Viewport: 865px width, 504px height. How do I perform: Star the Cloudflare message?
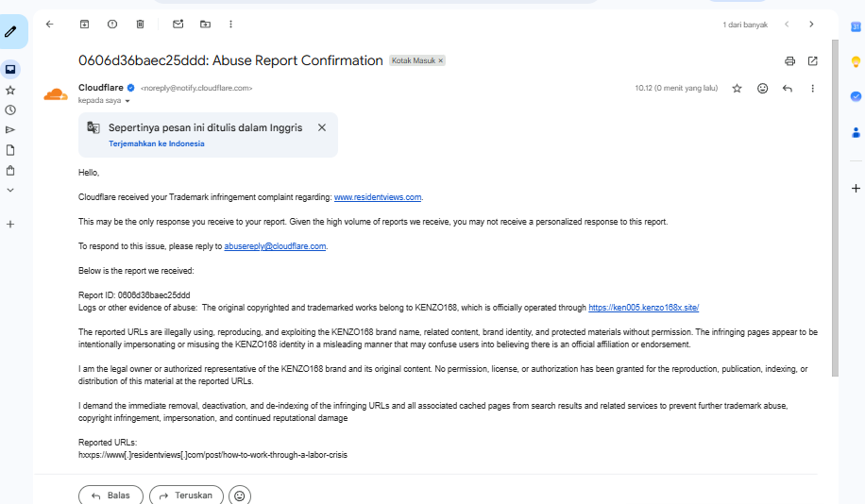[737, 88]
